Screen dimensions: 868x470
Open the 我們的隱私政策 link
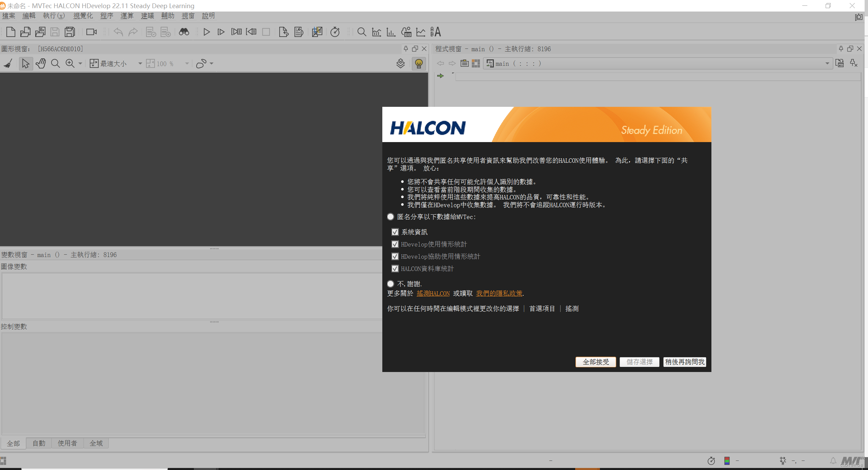point(499,293)
